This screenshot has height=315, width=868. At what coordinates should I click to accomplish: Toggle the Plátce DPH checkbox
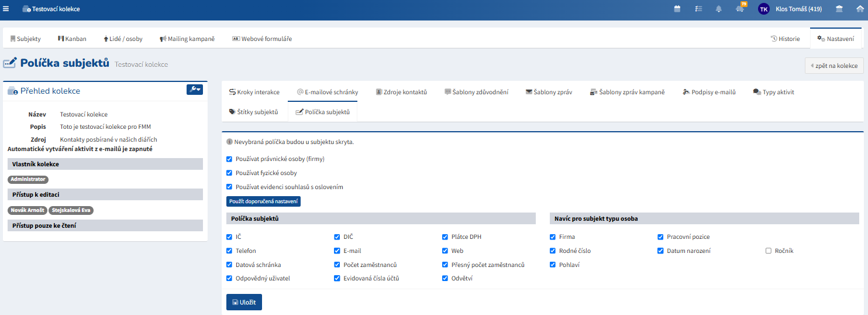[x=445, y=237]
